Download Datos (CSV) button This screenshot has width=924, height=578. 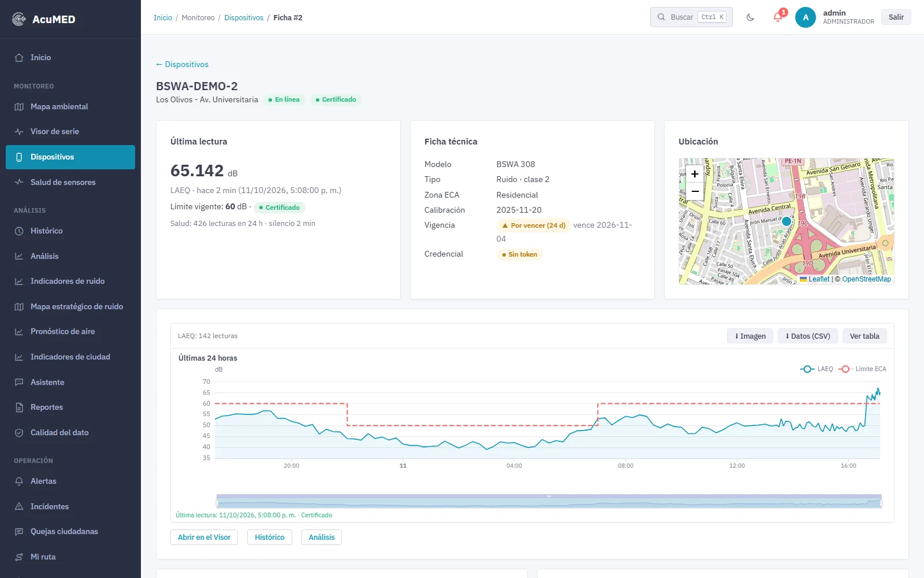[808, 336]
